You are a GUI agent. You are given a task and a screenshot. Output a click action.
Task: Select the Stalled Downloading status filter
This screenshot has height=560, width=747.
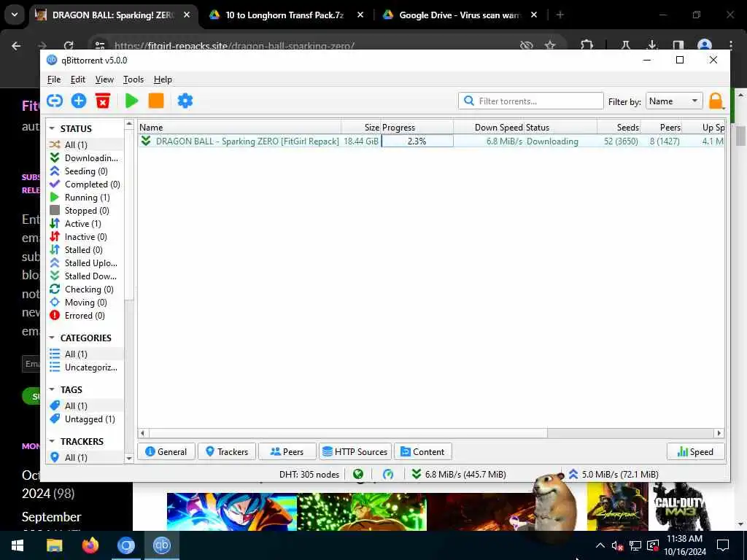pyautogui.click(x=85, y=276)
